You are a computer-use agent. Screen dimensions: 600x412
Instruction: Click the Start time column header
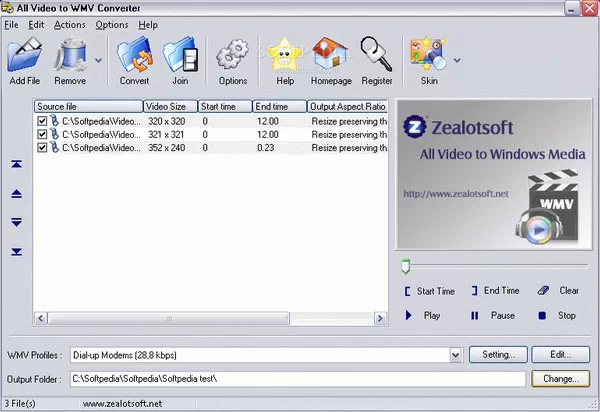click(x=225, y=106)
